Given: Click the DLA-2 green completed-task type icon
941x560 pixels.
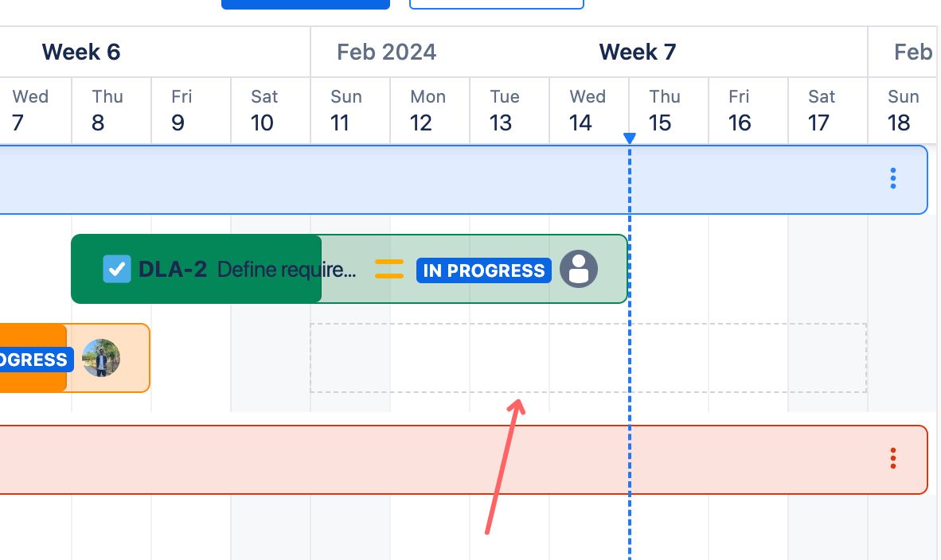Looking at the screenshot, I should click(x=117, y=269).
